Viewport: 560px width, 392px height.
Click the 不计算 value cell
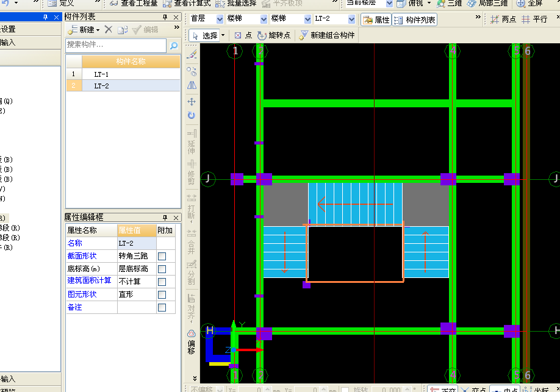[x=137, y=282]
